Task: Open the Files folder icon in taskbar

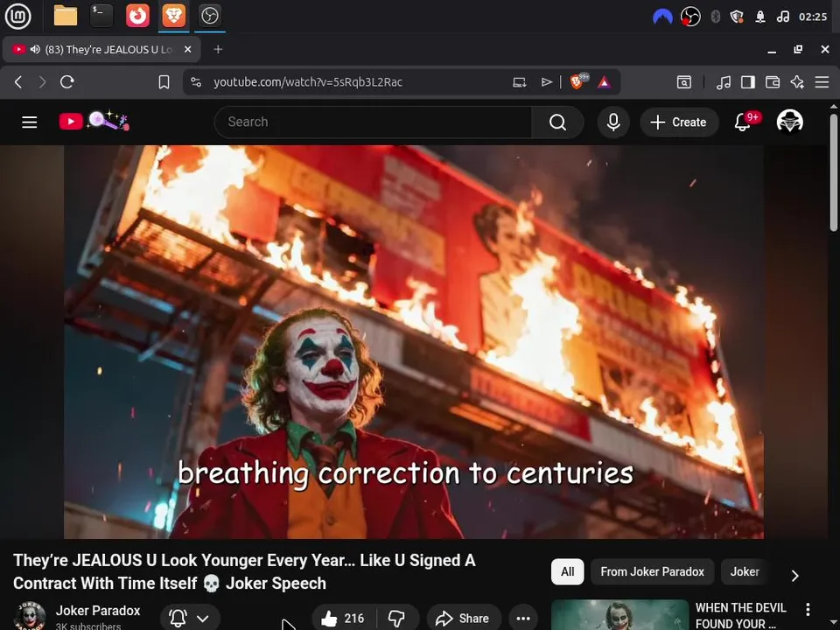Action: 66,16
